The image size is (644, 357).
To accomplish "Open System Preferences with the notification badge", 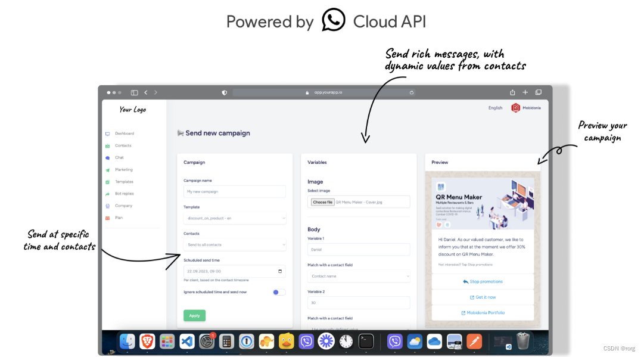I will (207, 342).
